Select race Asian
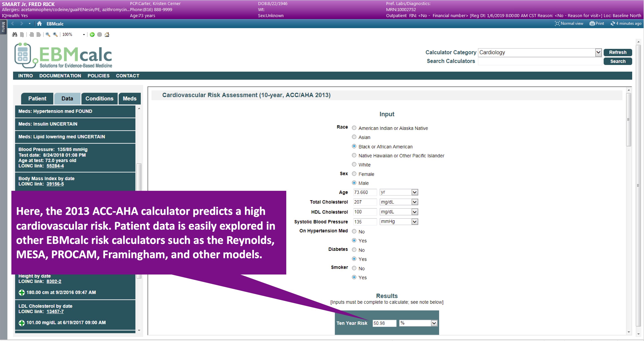This screenshot has width=644, height=341. point(354,137)
